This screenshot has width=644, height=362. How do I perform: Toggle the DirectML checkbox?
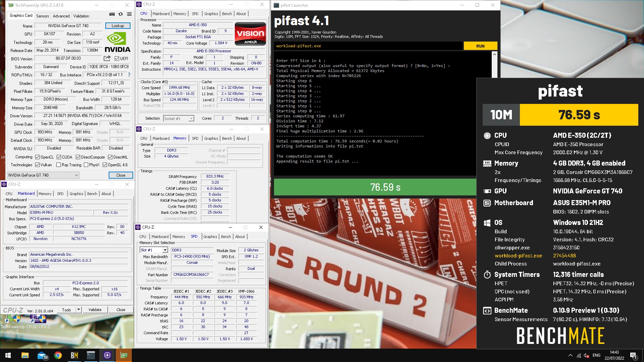[110, 157]
